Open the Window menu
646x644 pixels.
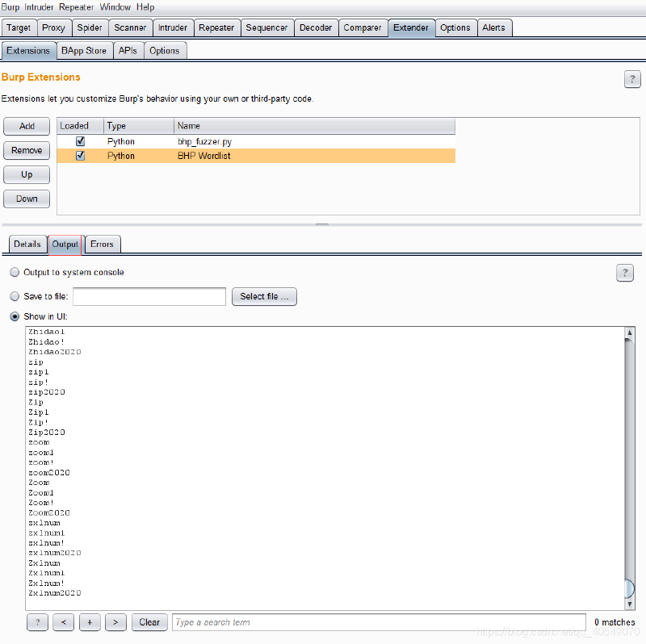pyautogui.click(x=115, y=7)
